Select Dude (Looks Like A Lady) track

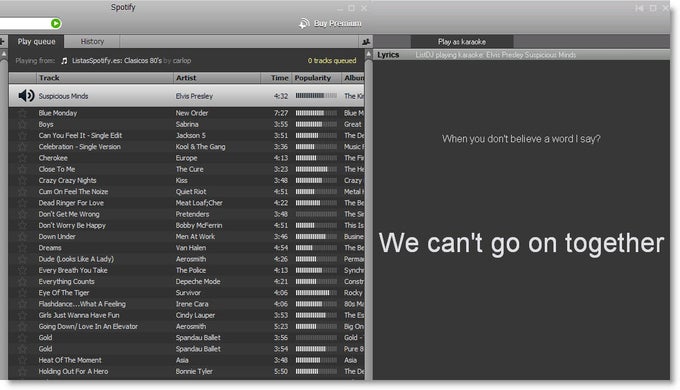186,259
